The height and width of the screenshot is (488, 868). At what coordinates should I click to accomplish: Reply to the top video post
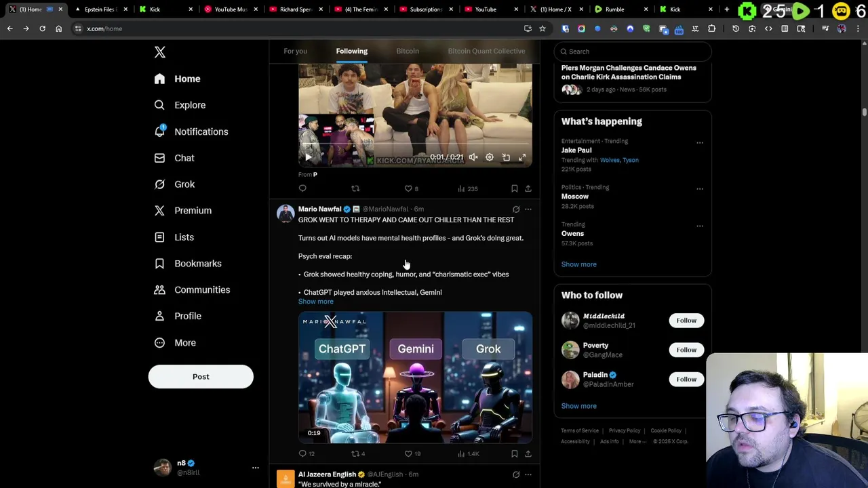pyautogui.click(x=302, y=188)
